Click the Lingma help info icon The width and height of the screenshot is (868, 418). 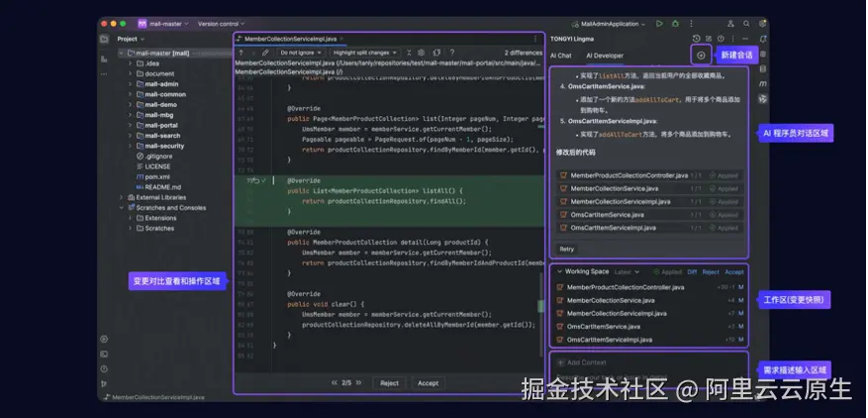tap(721, 39)
